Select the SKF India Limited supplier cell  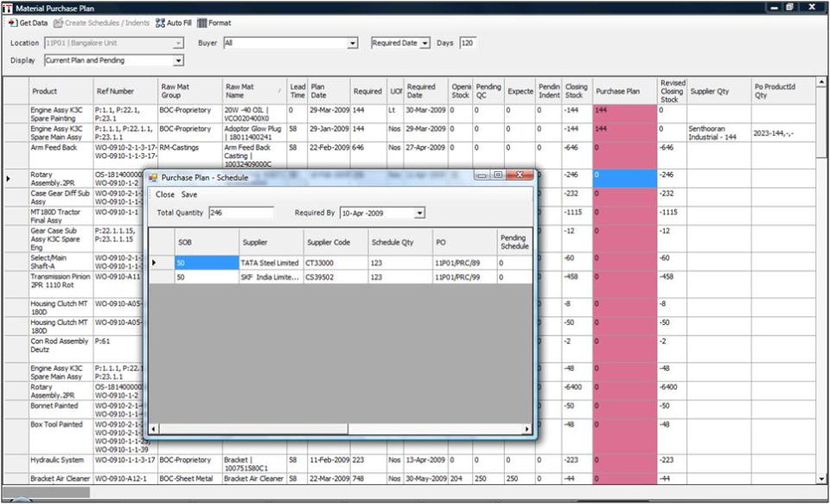point(271,277)
